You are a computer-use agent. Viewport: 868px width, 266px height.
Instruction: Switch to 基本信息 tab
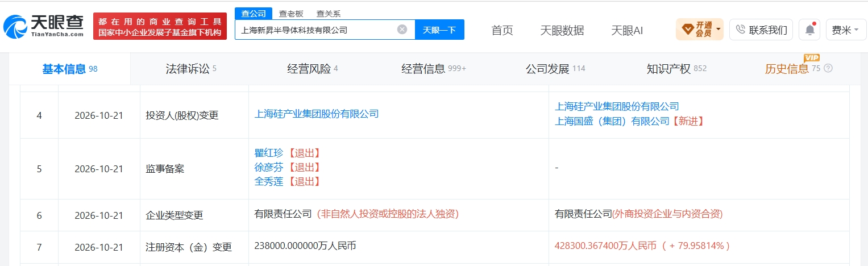coord(70,69)
